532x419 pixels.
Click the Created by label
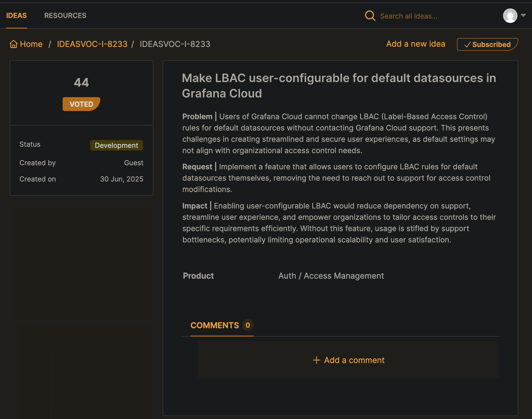37,163
